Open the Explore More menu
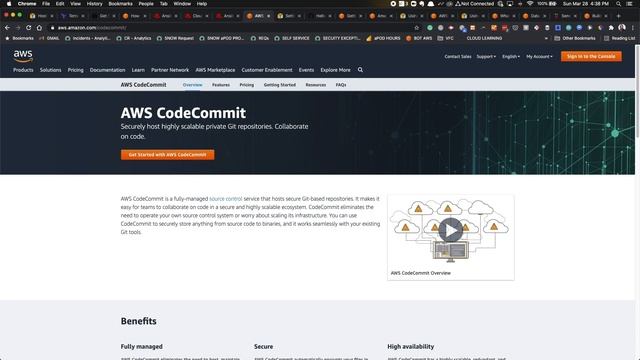Screen dimensions: 640x360 [x=336, y=70]
